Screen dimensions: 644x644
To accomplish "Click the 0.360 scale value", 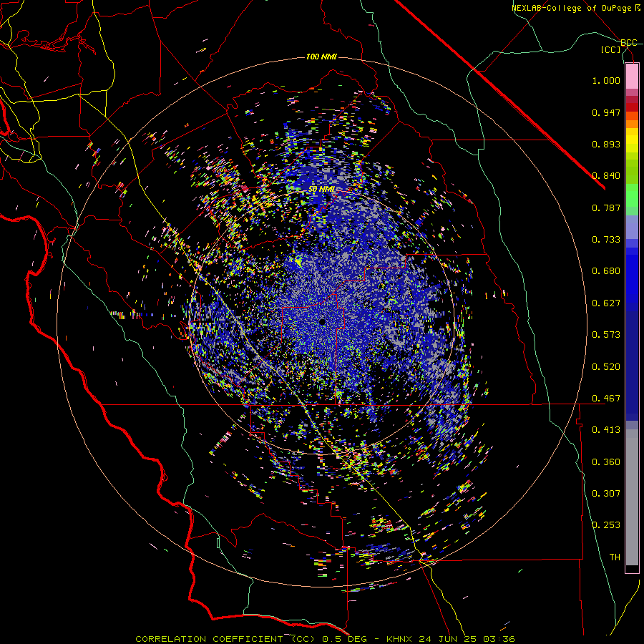I will point(606,462).
